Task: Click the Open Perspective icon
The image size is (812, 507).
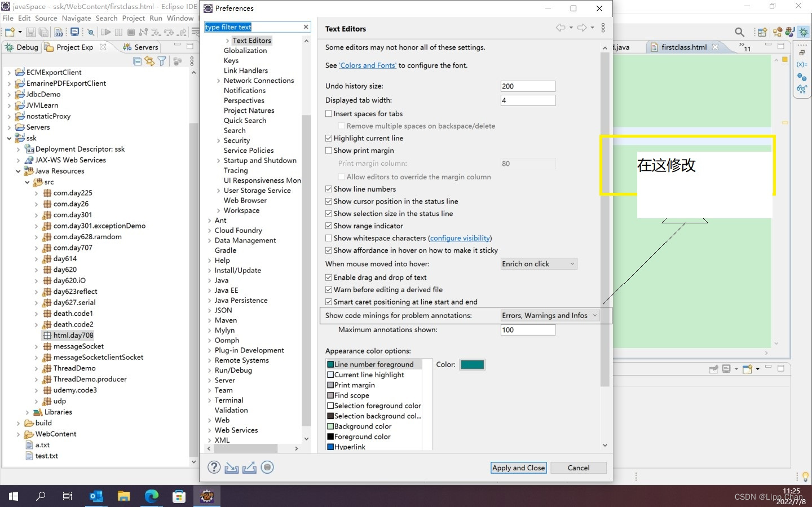Action: click(762, 32)
